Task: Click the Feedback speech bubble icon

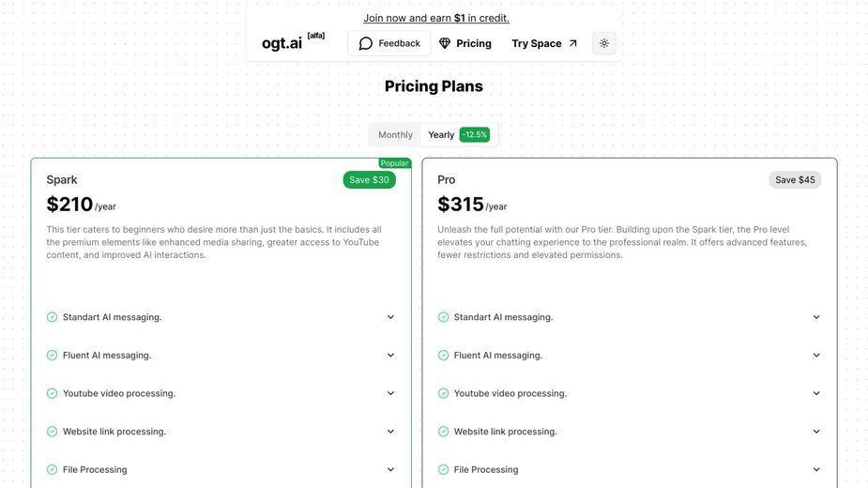Action: click(x=365, y=43)
